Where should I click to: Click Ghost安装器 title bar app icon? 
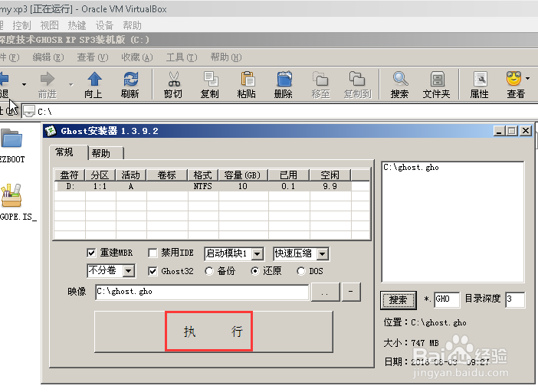(x=51, y=131)
